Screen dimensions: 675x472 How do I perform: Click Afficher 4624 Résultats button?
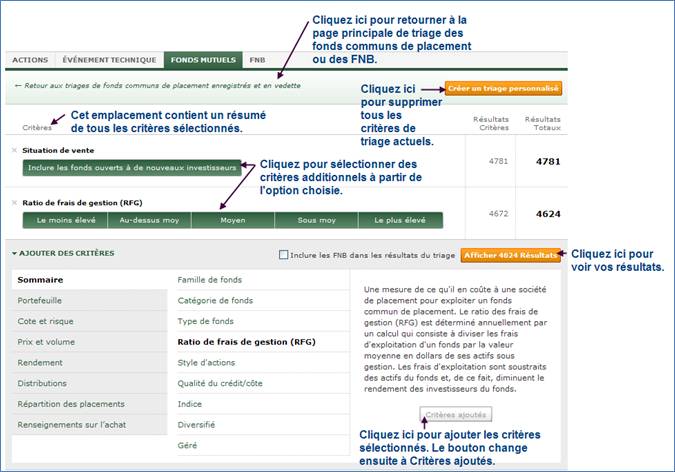pyautogui.click(x=511, y=255)
